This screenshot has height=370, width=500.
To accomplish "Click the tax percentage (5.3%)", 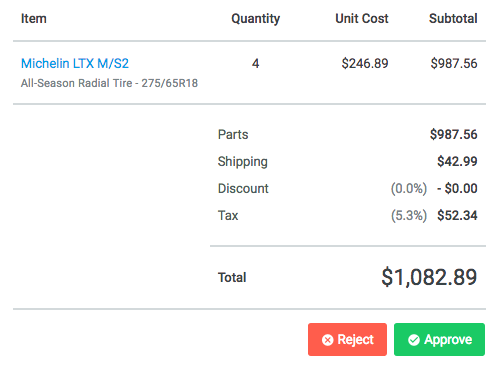I will [409, 216].
